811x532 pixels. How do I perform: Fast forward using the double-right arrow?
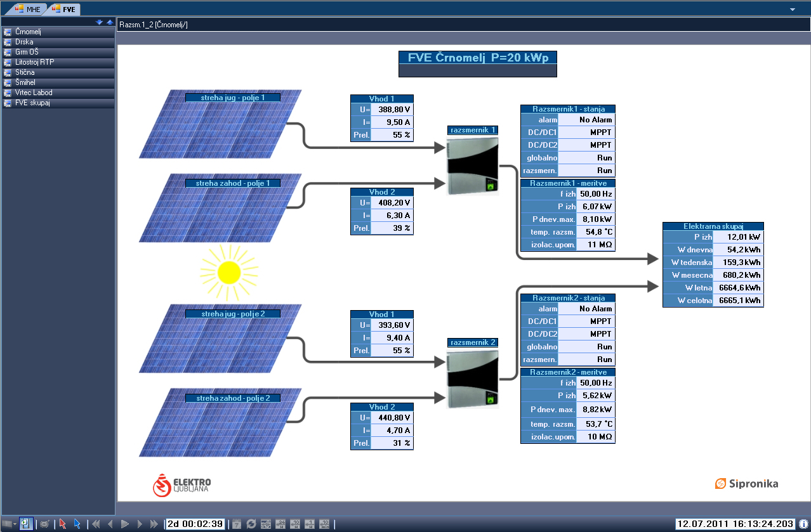[x=154, y=524]
